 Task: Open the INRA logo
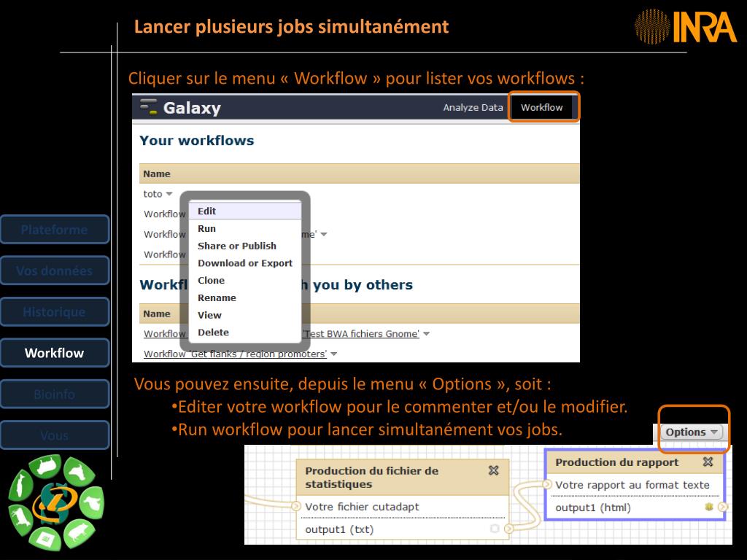coord(685,26)
